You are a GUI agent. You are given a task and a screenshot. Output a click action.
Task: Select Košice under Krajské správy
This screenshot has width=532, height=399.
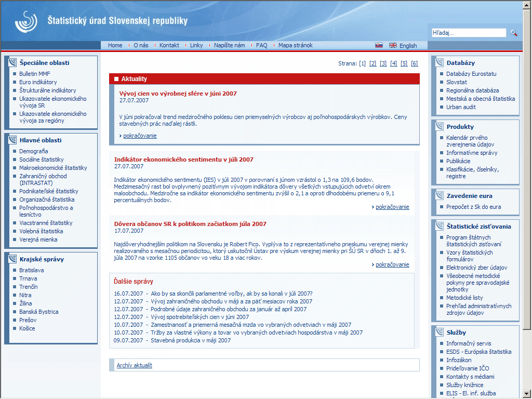point(27,328)
